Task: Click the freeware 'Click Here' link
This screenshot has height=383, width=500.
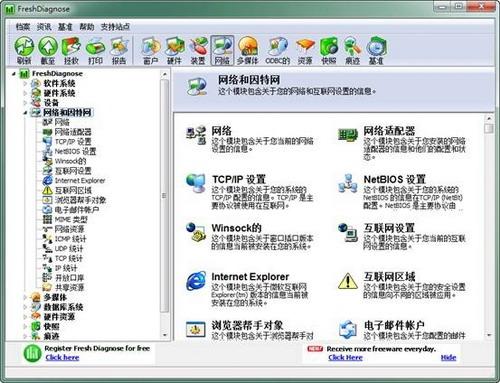Action: point(345,358)
